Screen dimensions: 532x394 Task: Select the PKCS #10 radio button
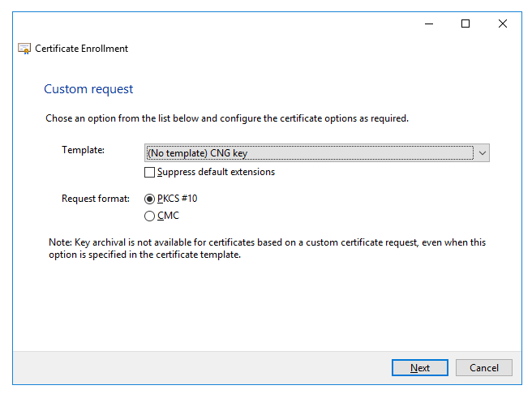(149, 199)
